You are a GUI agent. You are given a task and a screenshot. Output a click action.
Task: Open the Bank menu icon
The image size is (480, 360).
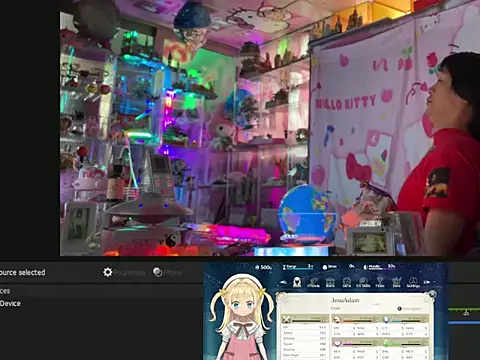coord(330,282)
